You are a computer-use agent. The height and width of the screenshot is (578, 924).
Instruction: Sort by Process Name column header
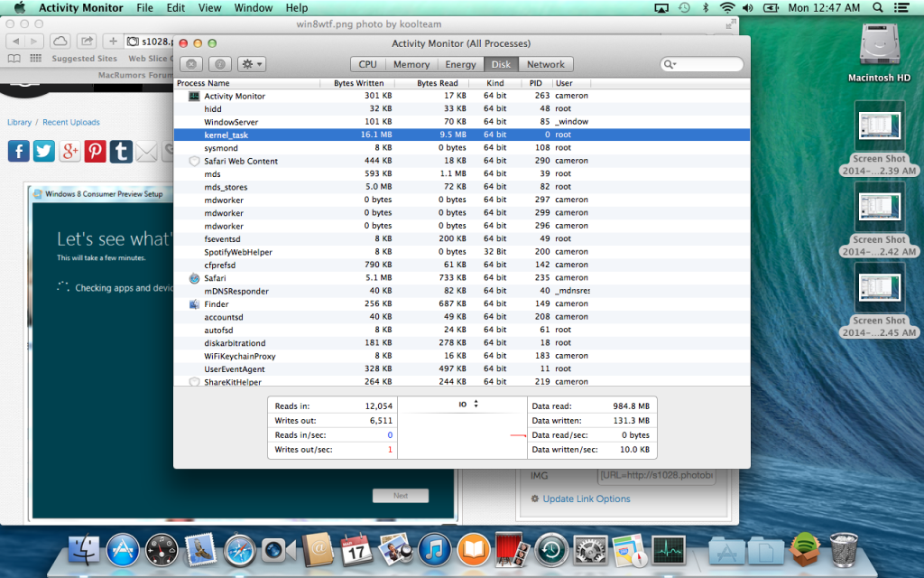click(247, 83)
